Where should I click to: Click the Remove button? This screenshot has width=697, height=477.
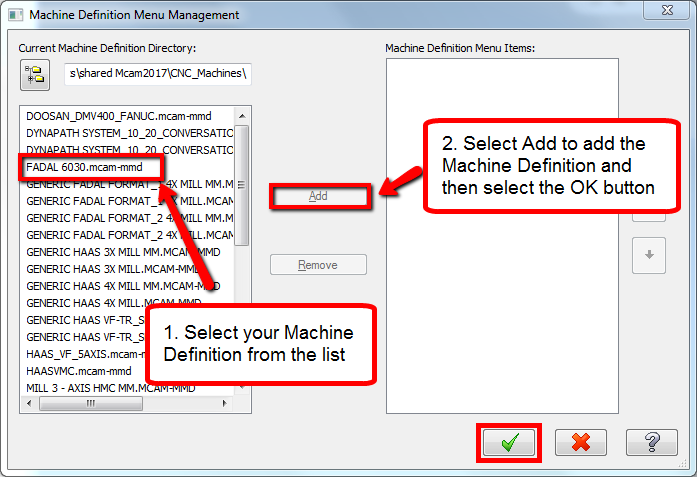318,265
